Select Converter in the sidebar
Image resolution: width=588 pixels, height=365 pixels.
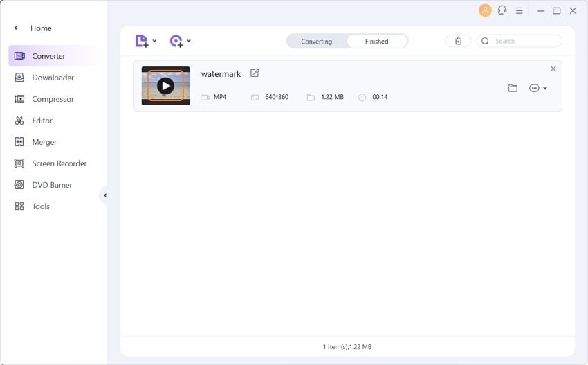click(x=53, y=56)
